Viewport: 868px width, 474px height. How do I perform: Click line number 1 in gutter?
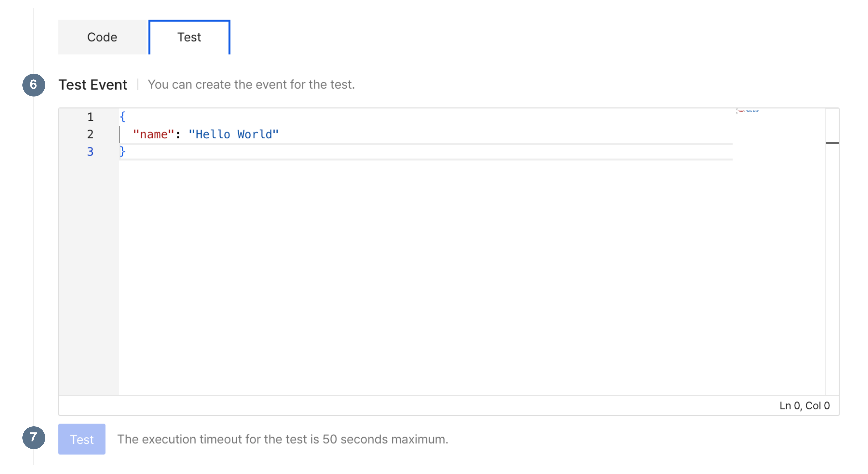click(90, 117)
